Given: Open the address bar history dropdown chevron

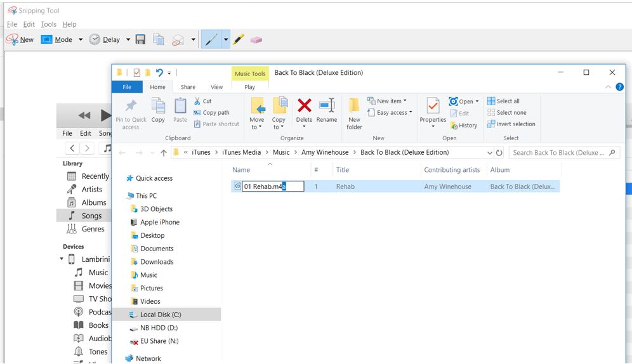Looking at the screenshot, I should point(489,153).
